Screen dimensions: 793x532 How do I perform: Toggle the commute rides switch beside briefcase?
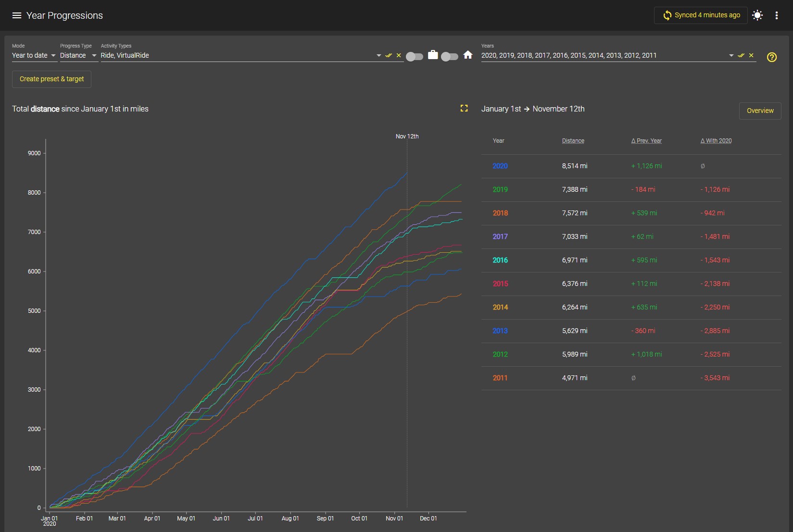click(x=415, y=57)
